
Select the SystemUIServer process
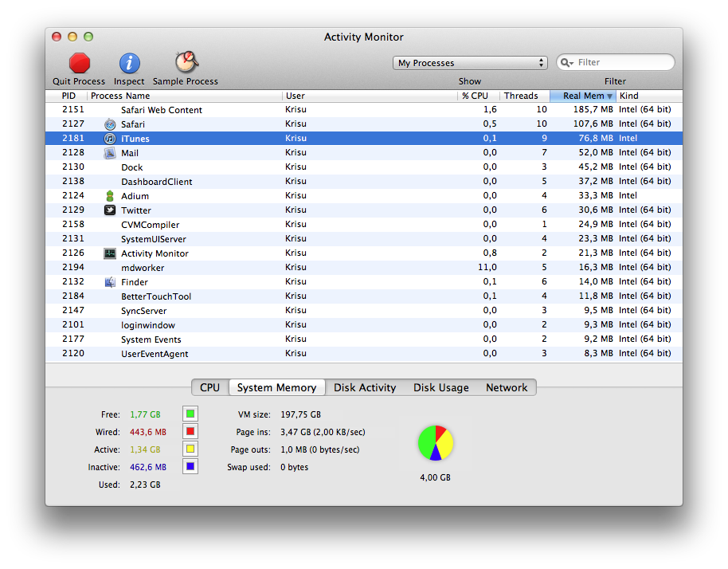364,239
